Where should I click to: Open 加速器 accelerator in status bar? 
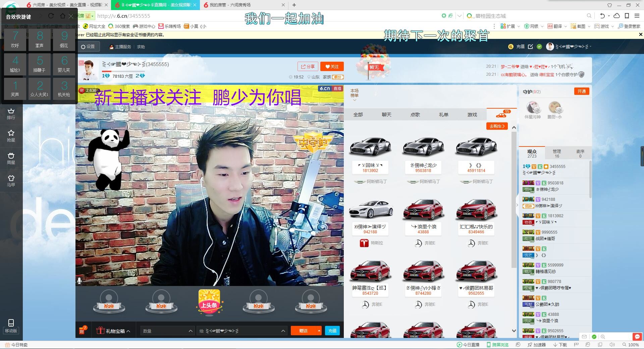click(537, 345)
